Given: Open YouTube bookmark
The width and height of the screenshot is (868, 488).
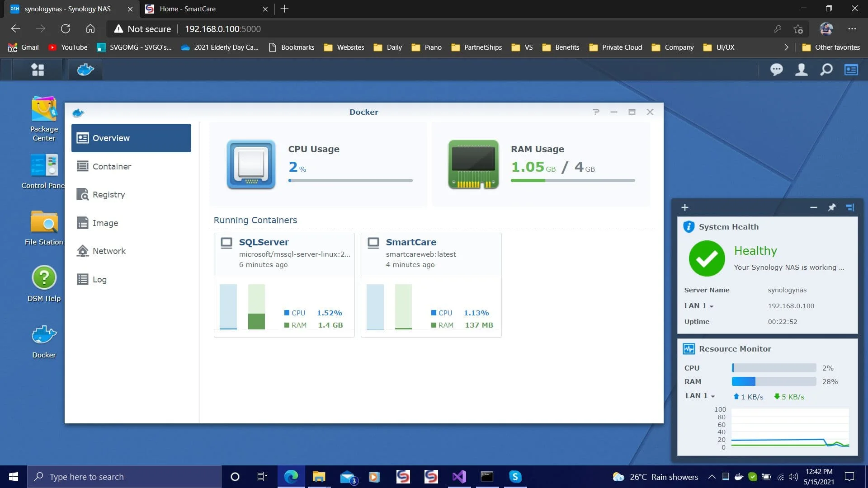Looking at the screenshot, I should [x=68, y=47].
